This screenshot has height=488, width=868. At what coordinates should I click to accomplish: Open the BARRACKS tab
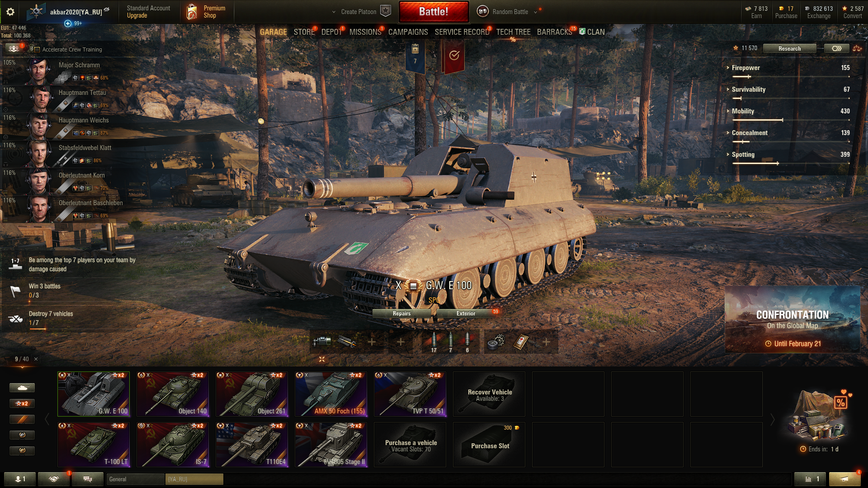554,32
